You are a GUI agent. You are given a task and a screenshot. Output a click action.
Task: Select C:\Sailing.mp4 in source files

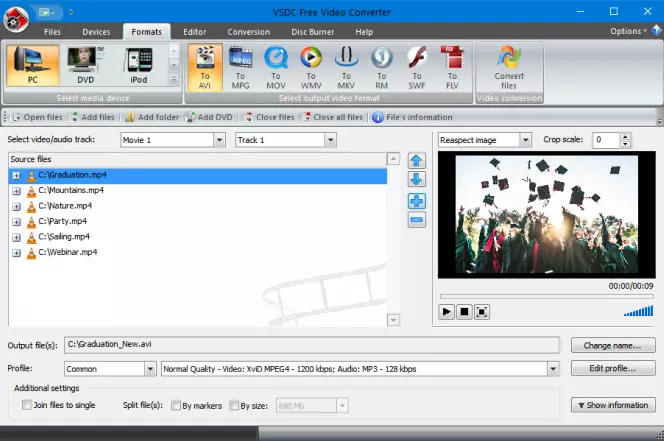coord(64,236)
